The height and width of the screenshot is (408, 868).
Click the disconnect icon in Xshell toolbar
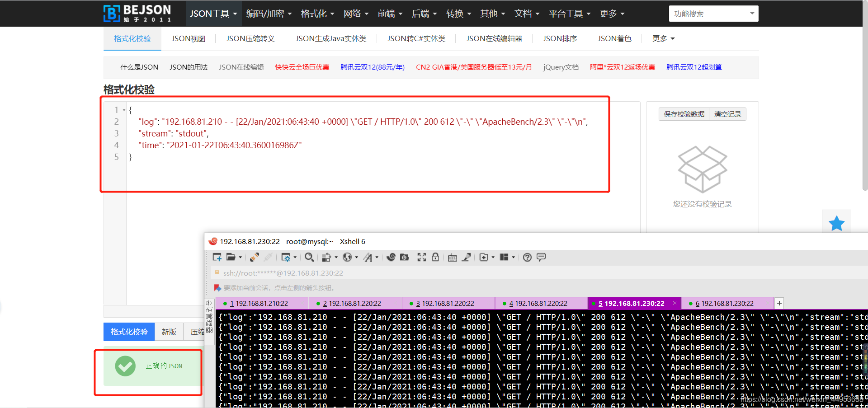tap(268, 257)
